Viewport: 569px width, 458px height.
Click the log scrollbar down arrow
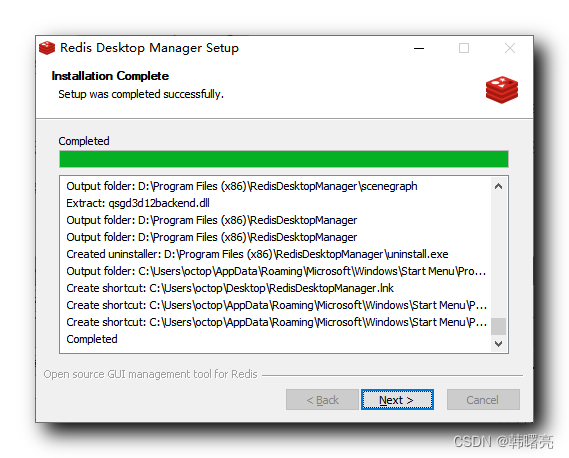[x=499, y=343]
